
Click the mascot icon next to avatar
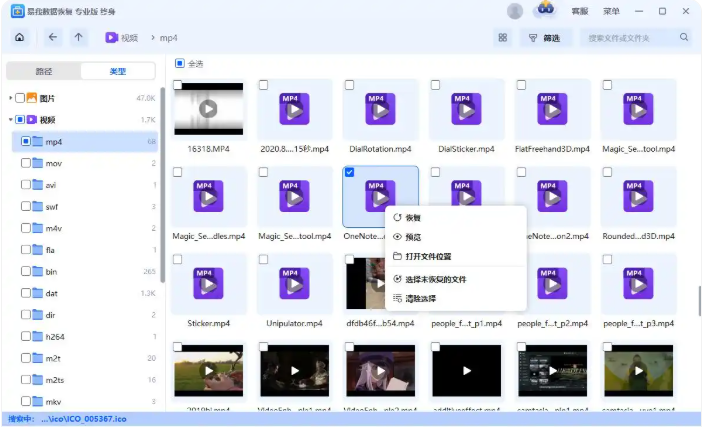click(x=545, y=9)
